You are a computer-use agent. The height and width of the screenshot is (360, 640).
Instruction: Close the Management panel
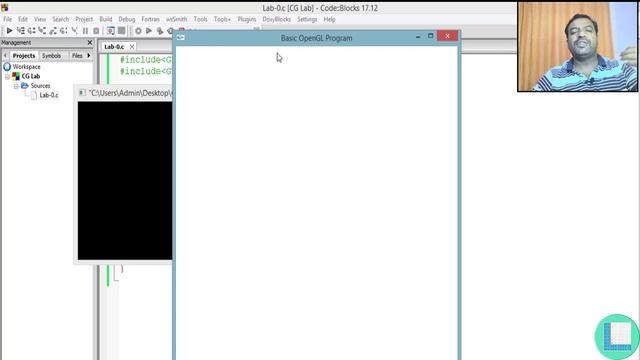[x=90, y=42]
